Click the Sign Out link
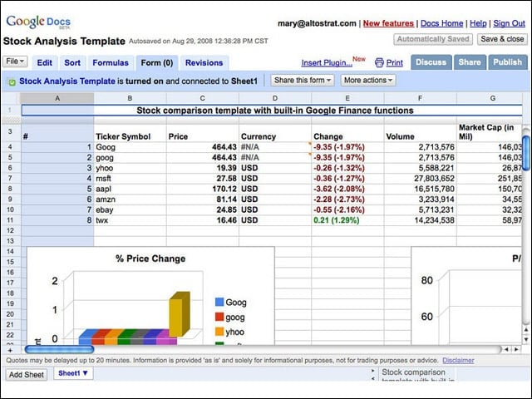Viewport: 532px width, 399px height. tap(509, 23)
